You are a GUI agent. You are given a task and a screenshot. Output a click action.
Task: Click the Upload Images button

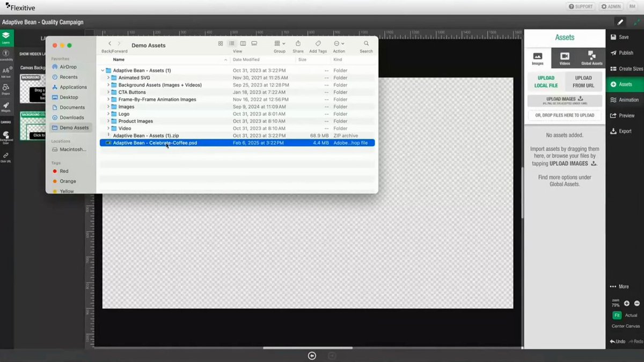565,100
